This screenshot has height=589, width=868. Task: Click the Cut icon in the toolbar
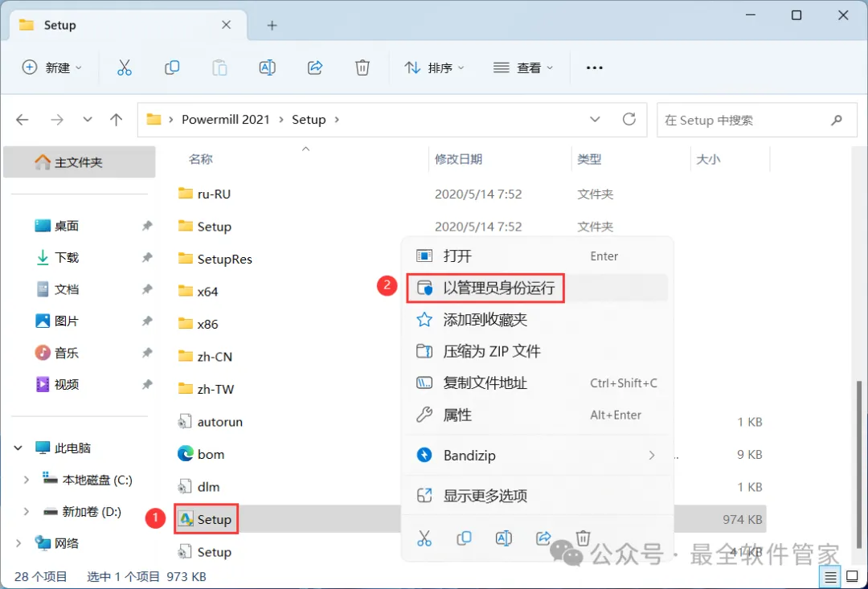[125, 67]
